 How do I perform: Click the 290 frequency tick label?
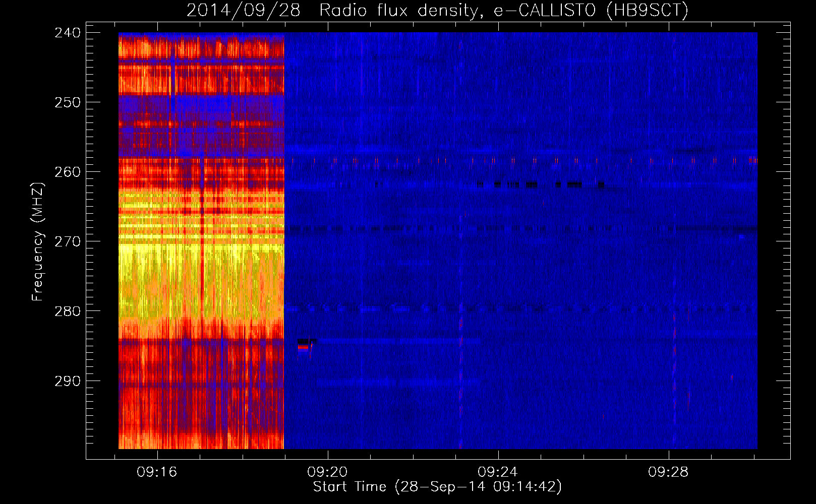68,381
